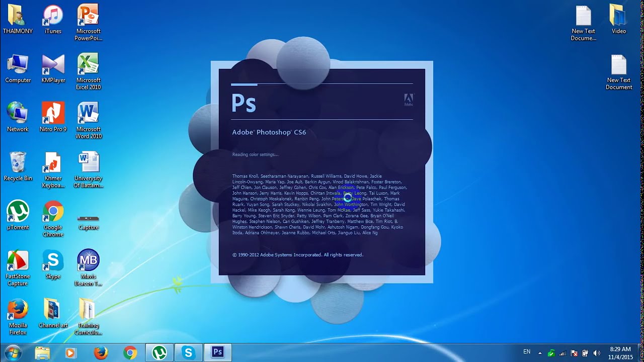Select the New Text Document file below Video

click(x=619, y=72)
